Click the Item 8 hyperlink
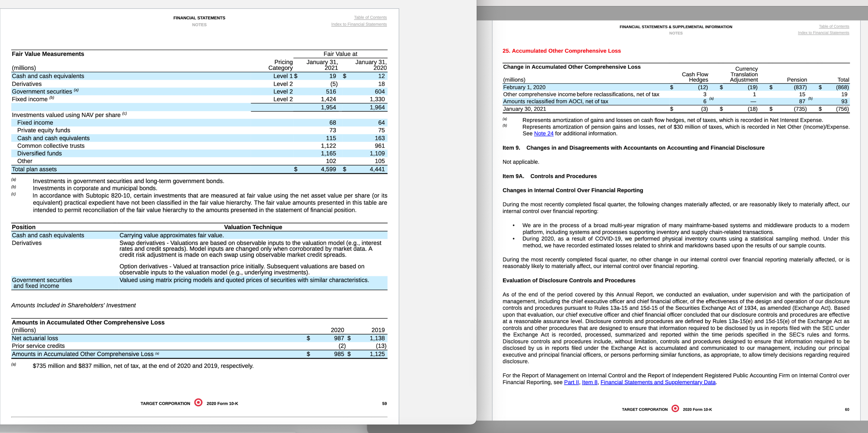The height and width of the screenshot is (433, 868). click(x=589, y=382)
